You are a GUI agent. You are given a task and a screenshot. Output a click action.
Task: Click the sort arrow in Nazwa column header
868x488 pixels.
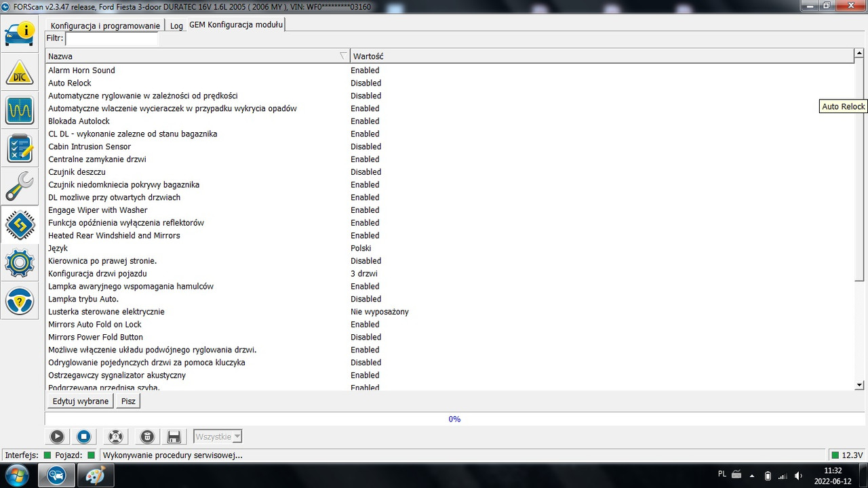343,56
